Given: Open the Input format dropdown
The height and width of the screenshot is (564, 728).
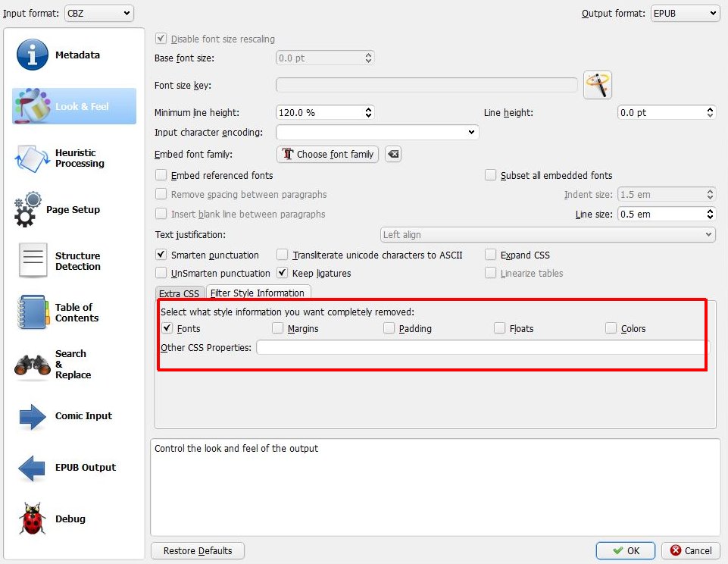Looking at the screenshot, I should [x=99, y=13].
